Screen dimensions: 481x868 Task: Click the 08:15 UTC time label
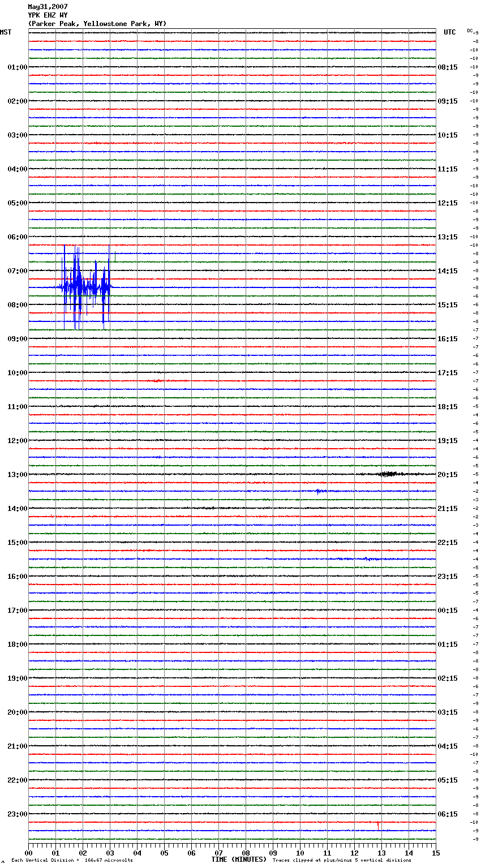pyautogui.click(x=448, y=67)
